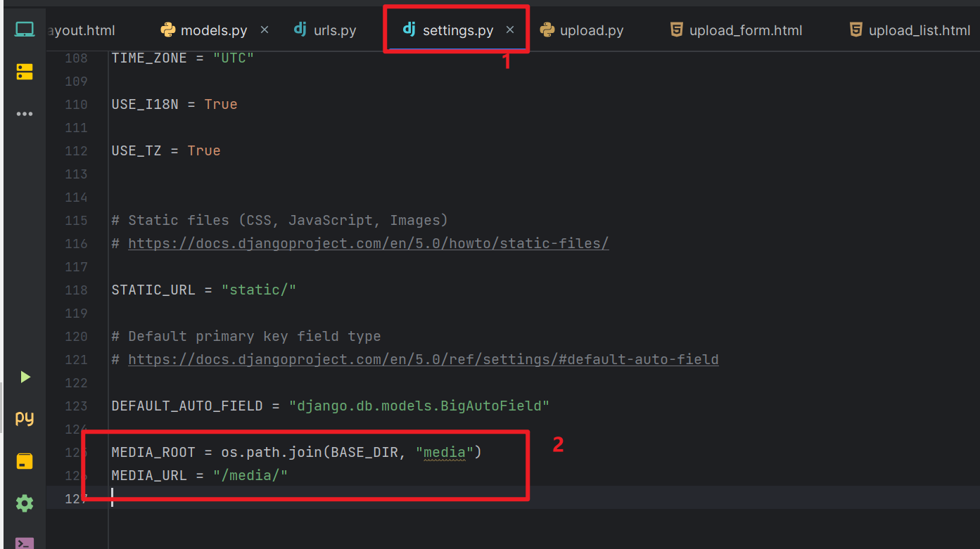Open the upload_form.html tab
This screenshot has width=980, height=549.
[736, 30]
